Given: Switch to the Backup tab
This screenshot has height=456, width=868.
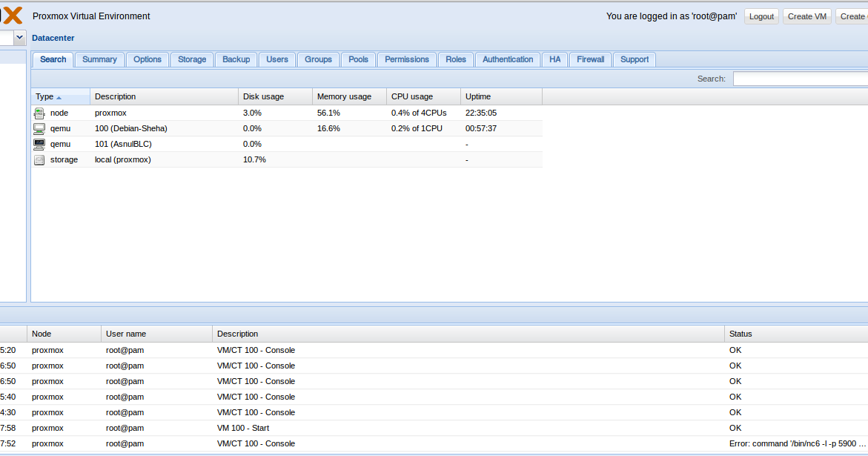Looking at the screenshot, I should [236, 59].
